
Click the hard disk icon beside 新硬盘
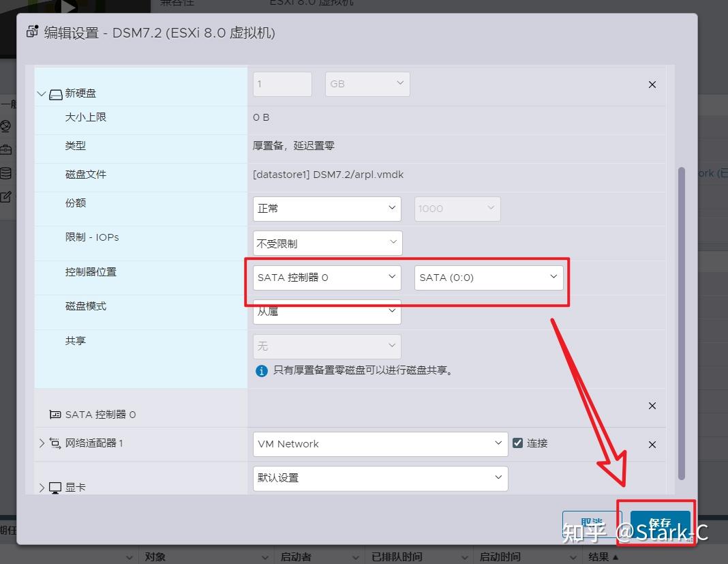(56, 93)
